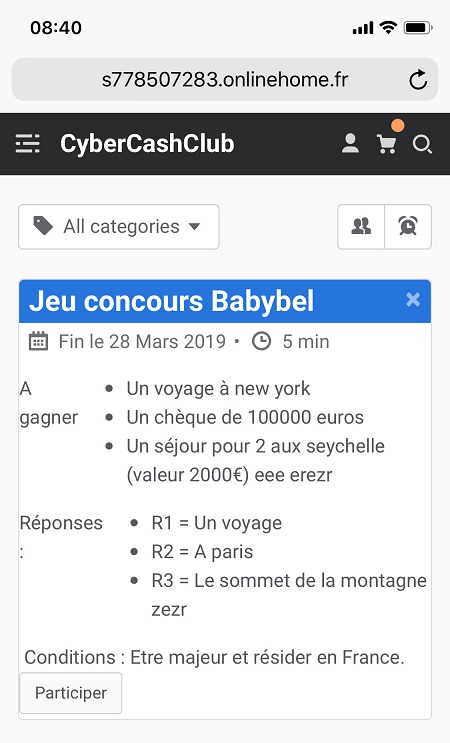Select the two-people group filter button
The width and height of the screenshot is (450, 743).
click(x=361, y=227)
